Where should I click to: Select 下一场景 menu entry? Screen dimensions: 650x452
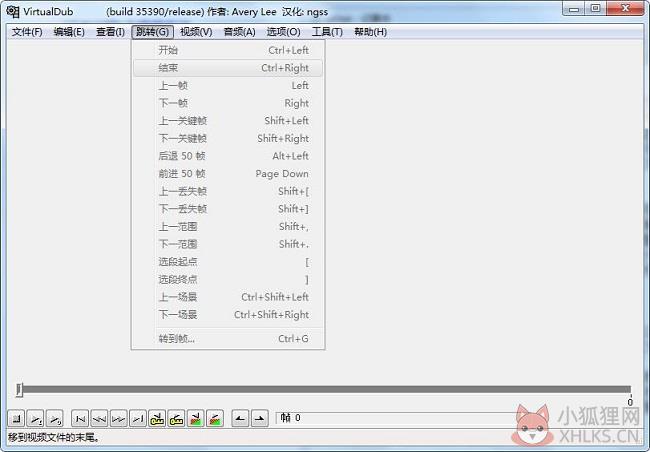[228, 315]
